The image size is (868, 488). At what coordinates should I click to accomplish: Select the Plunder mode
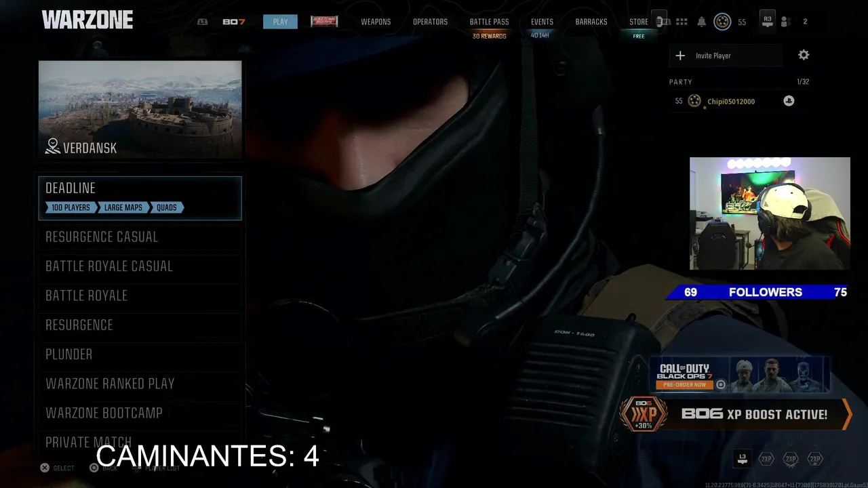point(140,354)
